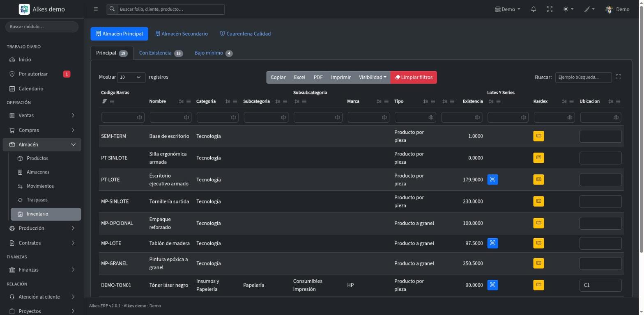Image resolution: width=644 pixels, height=315 pixels.
Task: Focus the Buscar table search field
Action: 583,77
